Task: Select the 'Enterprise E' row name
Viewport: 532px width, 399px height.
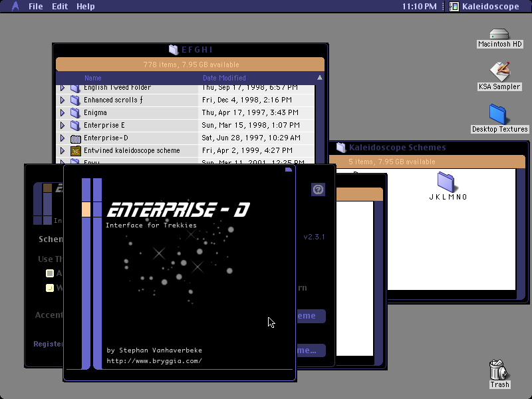Action: pos(104,125)
